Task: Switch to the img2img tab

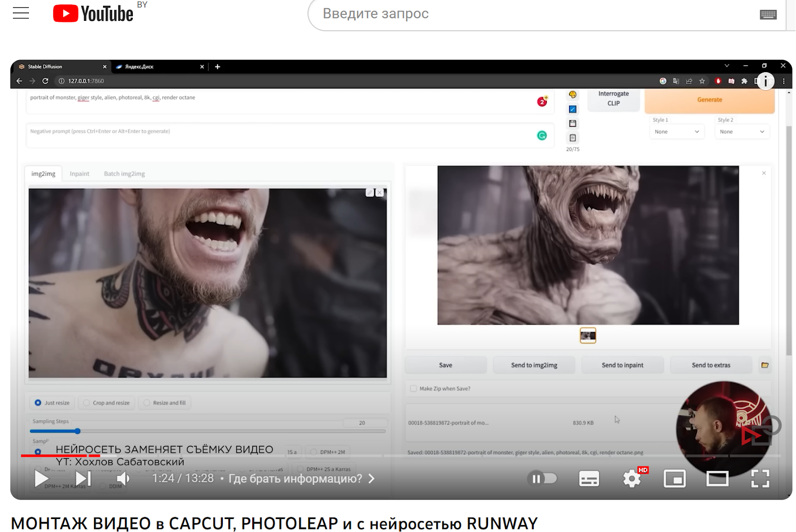Action: 43,174
